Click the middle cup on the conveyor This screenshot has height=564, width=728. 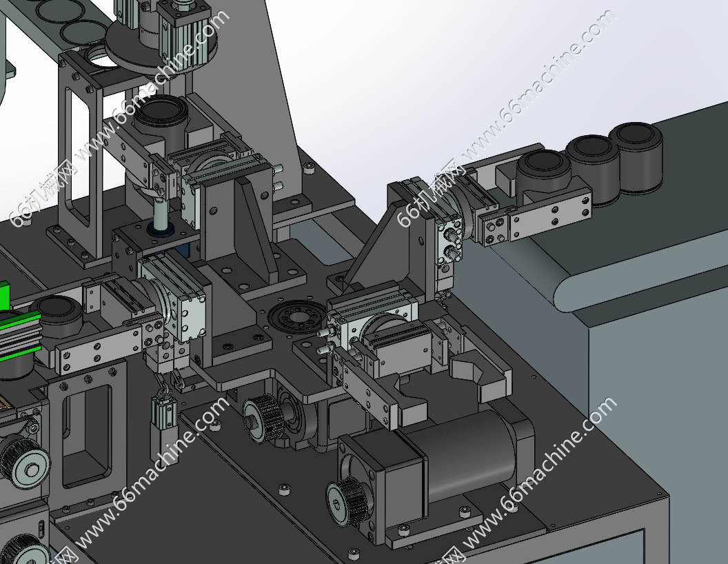point(594,164)
